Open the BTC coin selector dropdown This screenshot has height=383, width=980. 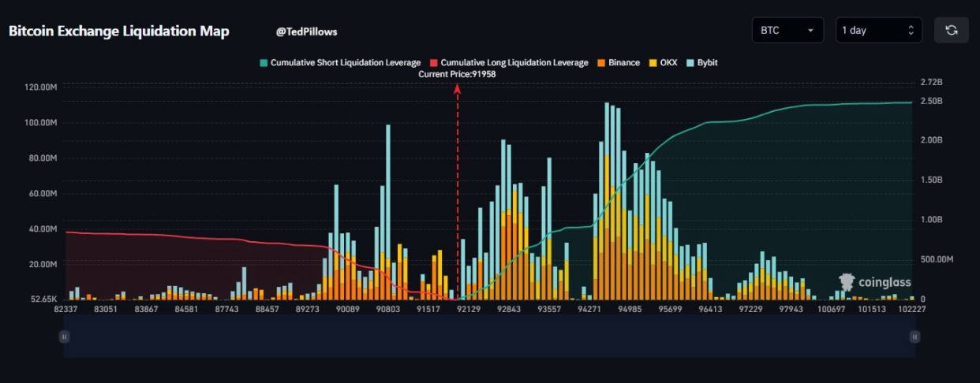(x=787, y=30)
